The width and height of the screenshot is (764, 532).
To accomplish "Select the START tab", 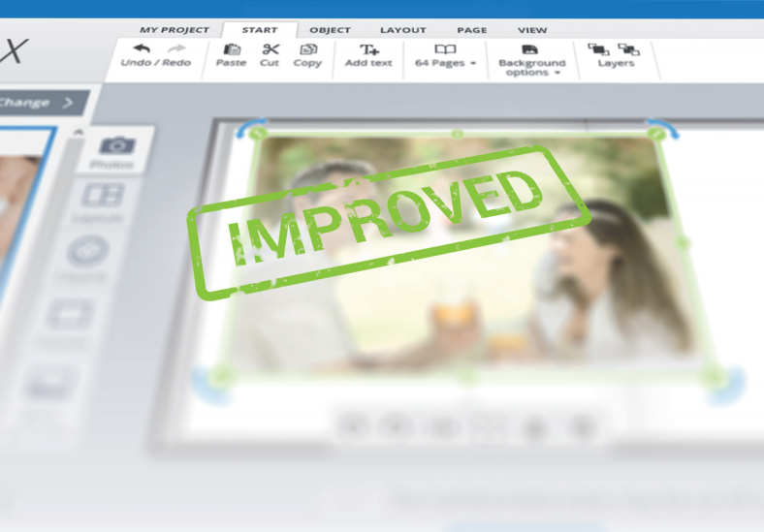I will pos(260,30).
